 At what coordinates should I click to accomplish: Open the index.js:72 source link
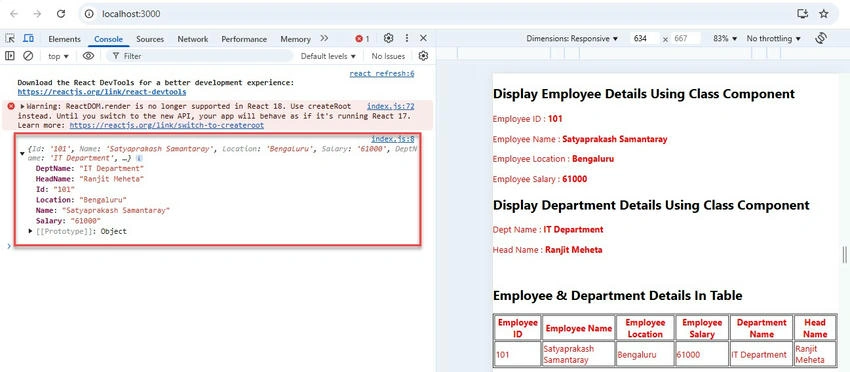(390, 107)
